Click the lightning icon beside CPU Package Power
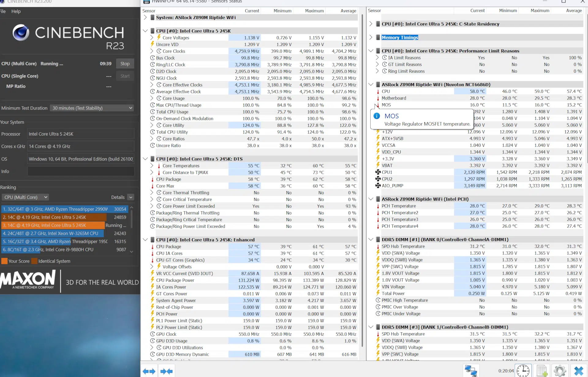 tap(152, 280)
